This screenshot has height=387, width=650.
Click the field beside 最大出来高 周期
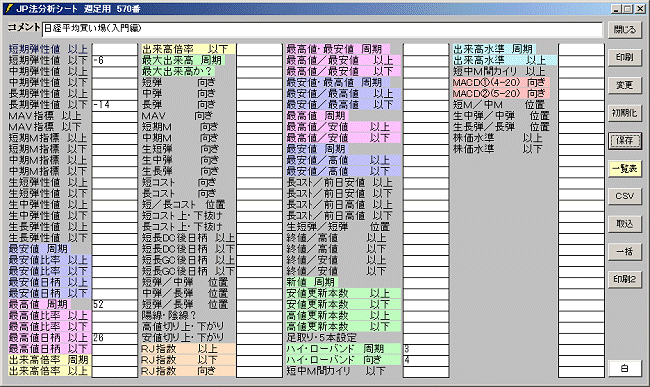[260, 60]
